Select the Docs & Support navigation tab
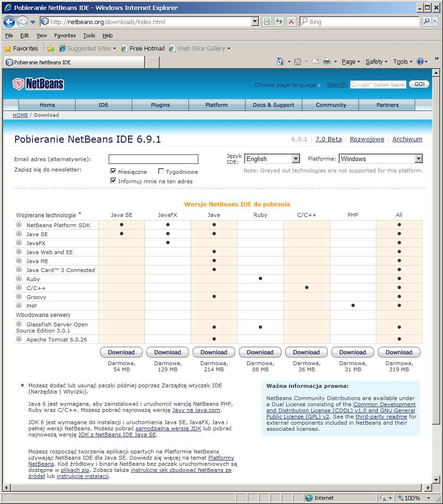The image size is (443, 504). 273,105
